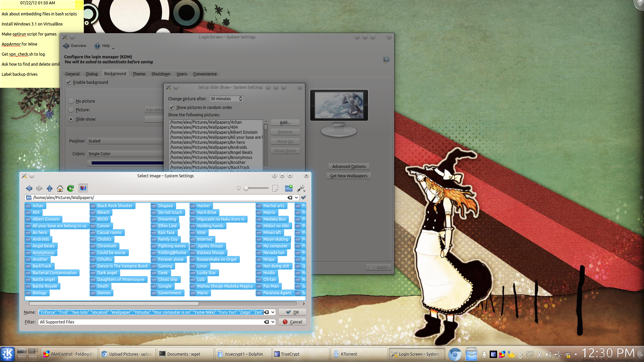
Task: Click Get New Wallpapers
Action: [x=349, y=176]
